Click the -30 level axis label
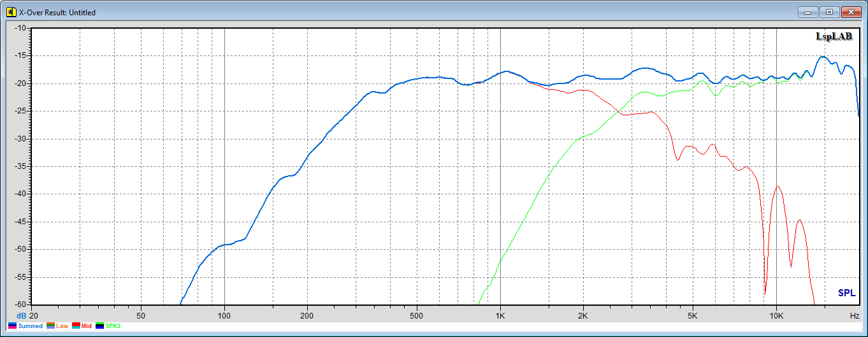The height and width of the screenshot is (337, 868). click(20, 139)
